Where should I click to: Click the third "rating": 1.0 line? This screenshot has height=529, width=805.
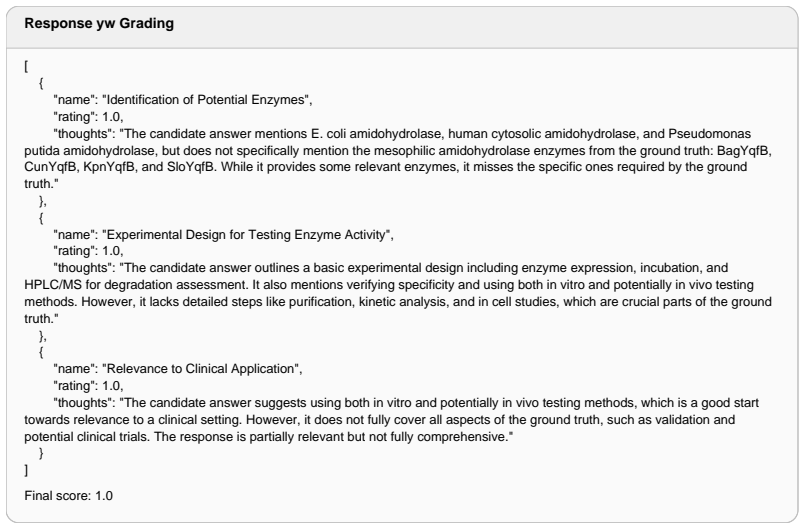coord(88,386)
